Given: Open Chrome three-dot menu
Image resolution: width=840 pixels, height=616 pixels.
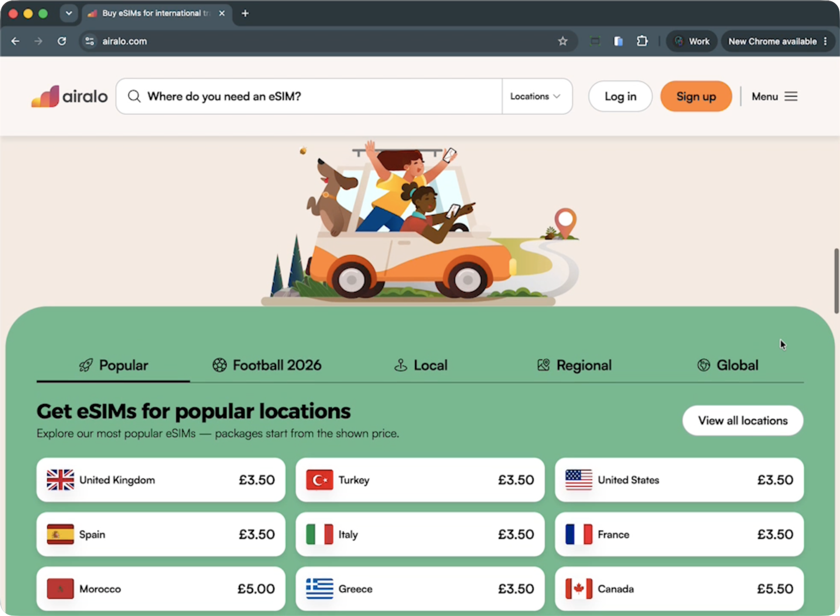Looking at the screenshot, I should (825, 41).
